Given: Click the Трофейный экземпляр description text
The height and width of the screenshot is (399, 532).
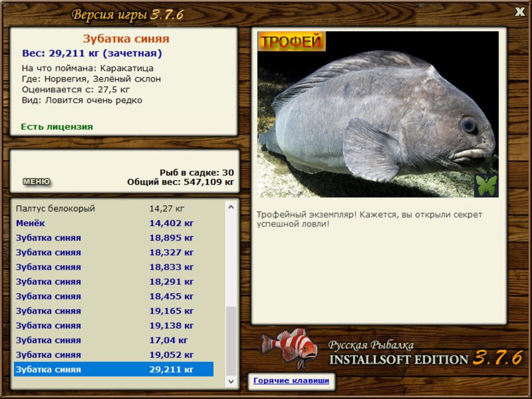Looking at the screenshot, I should (x=369, y=219).
